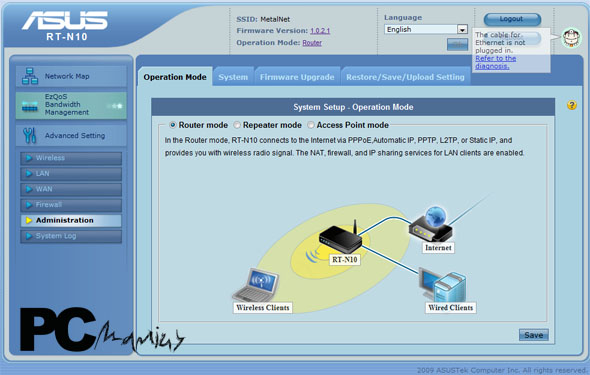The image size is (590, 375).
Task: Select Repeater mode radio button
Action: click(237, 125)
